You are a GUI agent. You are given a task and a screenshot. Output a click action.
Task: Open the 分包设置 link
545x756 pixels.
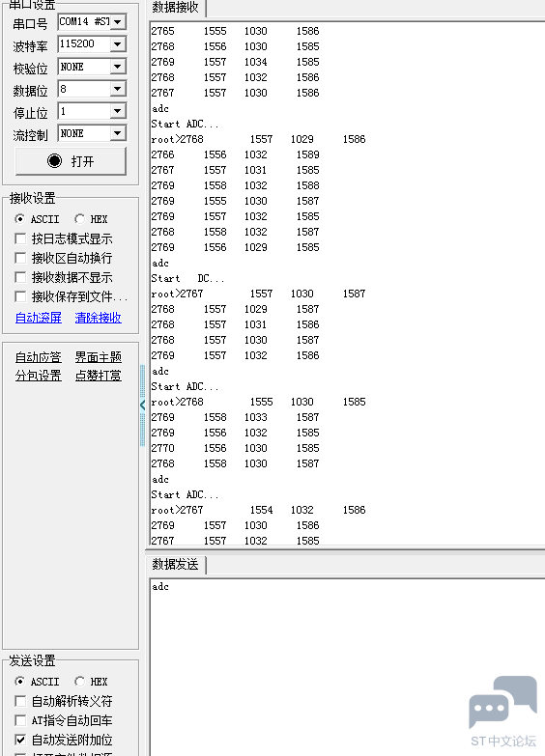pyautogui.click(x=39, y=376)
